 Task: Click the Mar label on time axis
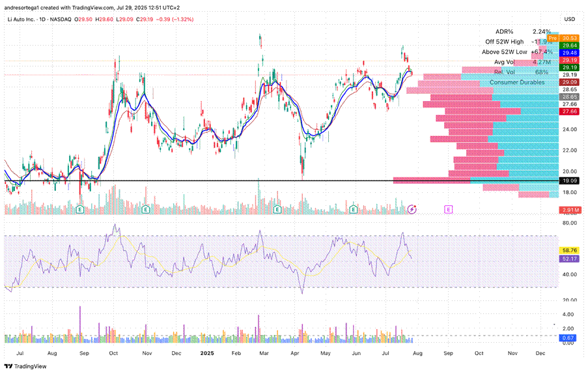coord(264,353)
